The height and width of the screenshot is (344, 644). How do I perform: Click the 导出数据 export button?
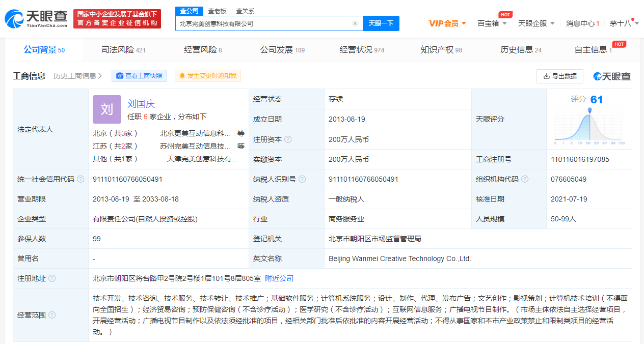(x=560, y=76)
